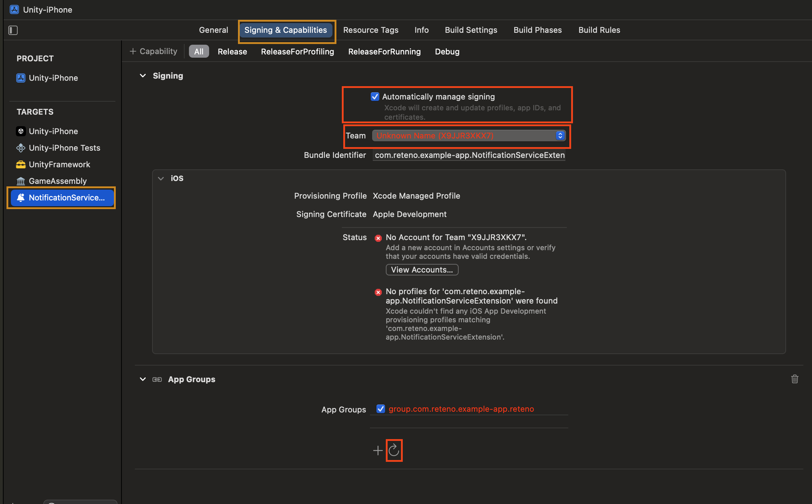
Task: Add a capability with + Capability
Action: click(x=154, y=51)
